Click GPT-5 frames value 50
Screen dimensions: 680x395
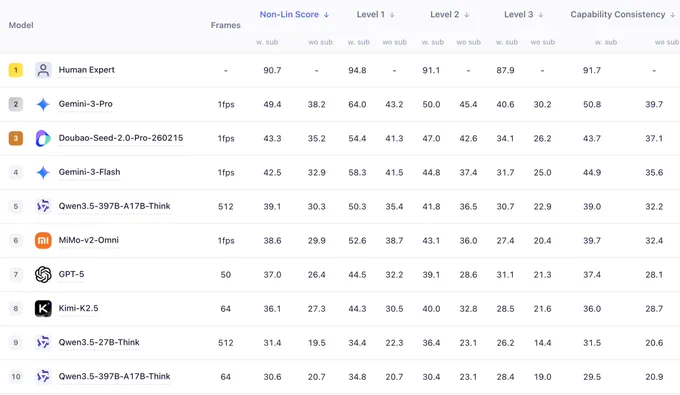coord(226,274)
